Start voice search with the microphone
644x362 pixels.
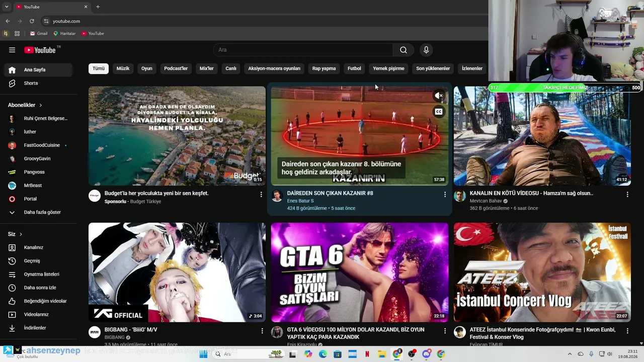click(x=426, y=50)
